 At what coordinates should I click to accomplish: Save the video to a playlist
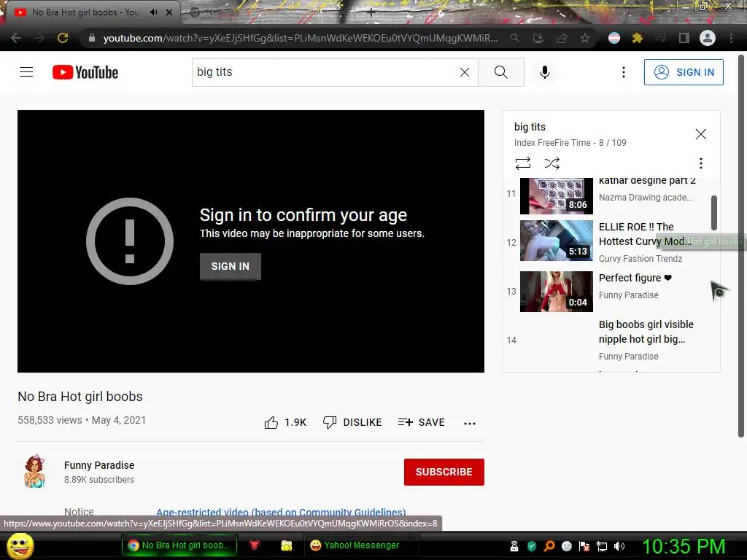tap(421, 422)
